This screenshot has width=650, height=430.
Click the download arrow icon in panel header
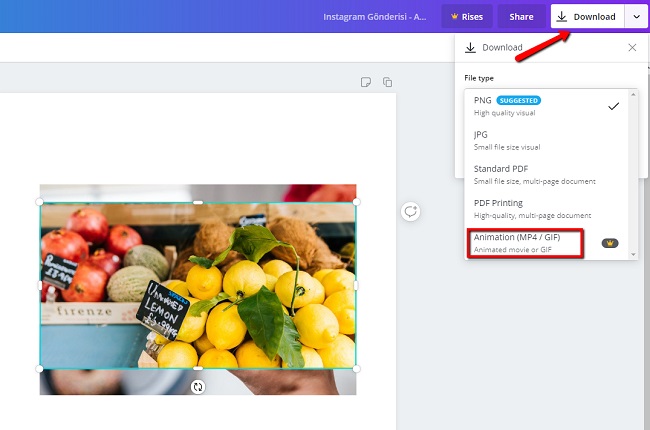point(470,48)
